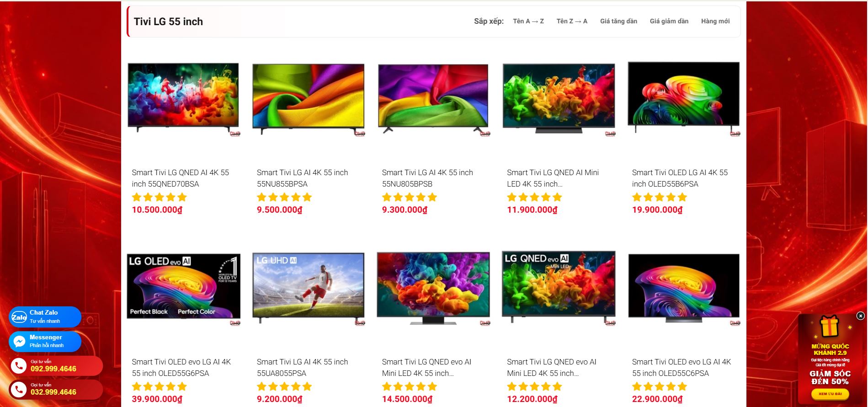The width and height of the screenshot is (868, 407).
Task: Click OLED55C6PSA TV thumbnail
Action: (x=684, y=288)
